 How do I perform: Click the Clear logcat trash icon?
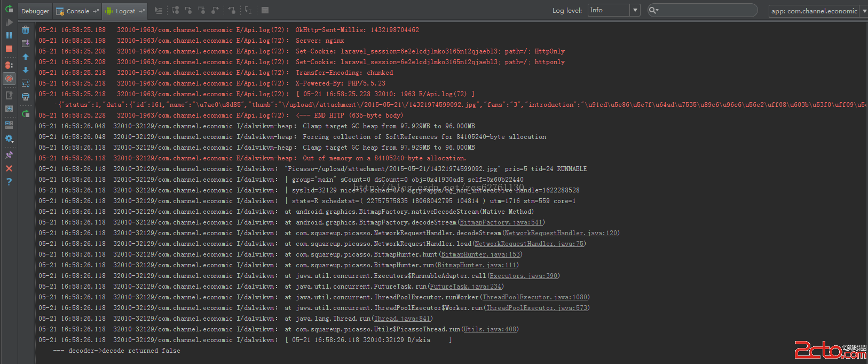(26, 30)
